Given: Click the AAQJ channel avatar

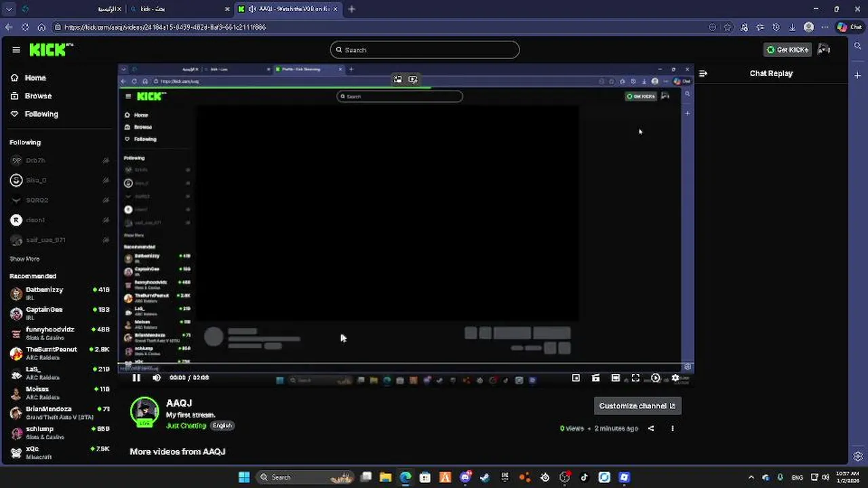Looking at the screenshot, I should (144, 411).
